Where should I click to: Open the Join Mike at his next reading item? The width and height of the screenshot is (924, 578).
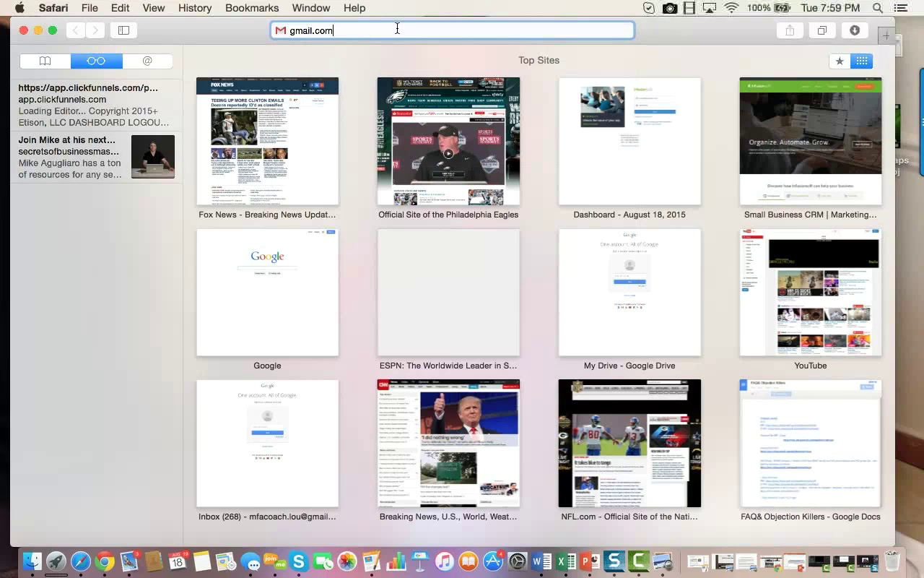(97, 157)
